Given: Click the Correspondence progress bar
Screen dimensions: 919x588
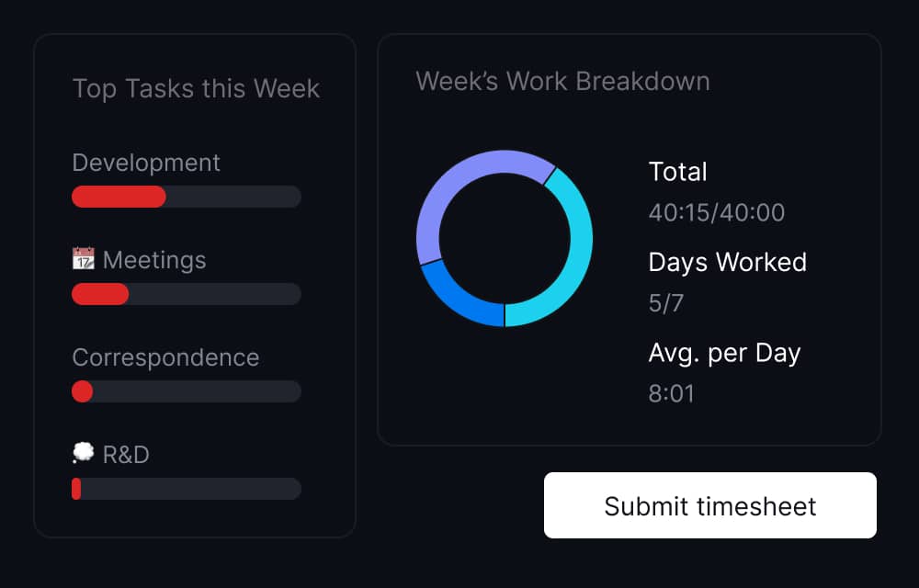Looking at the screenshot, I should [186, 391].
